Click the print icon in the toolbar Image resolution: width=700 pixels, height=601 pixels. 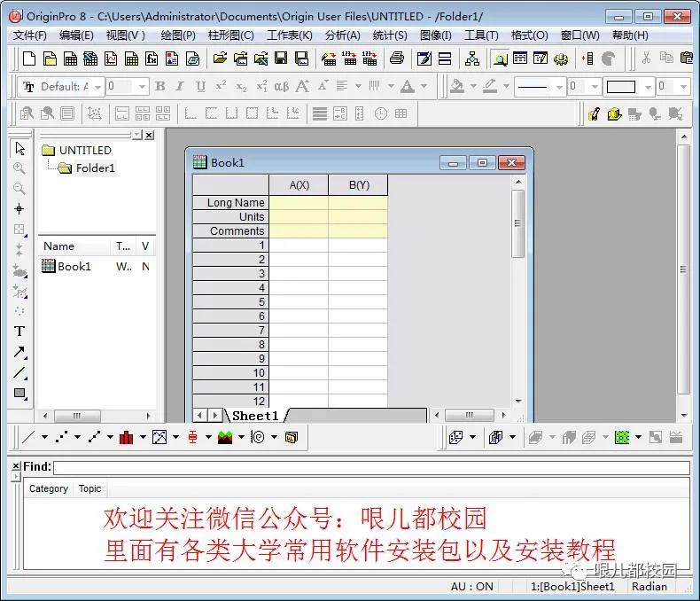[x=396, y=59]
